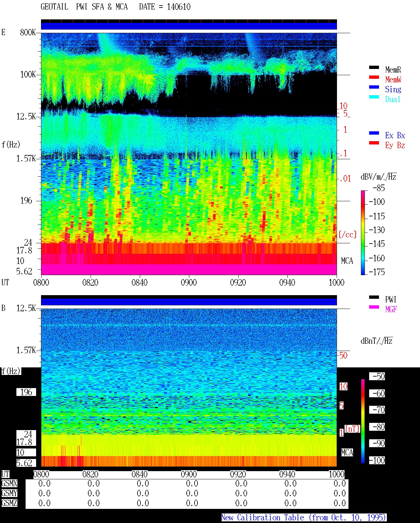420x523 pixels.
Task: Click the -175 color scale value
Action: click(377, 272)
